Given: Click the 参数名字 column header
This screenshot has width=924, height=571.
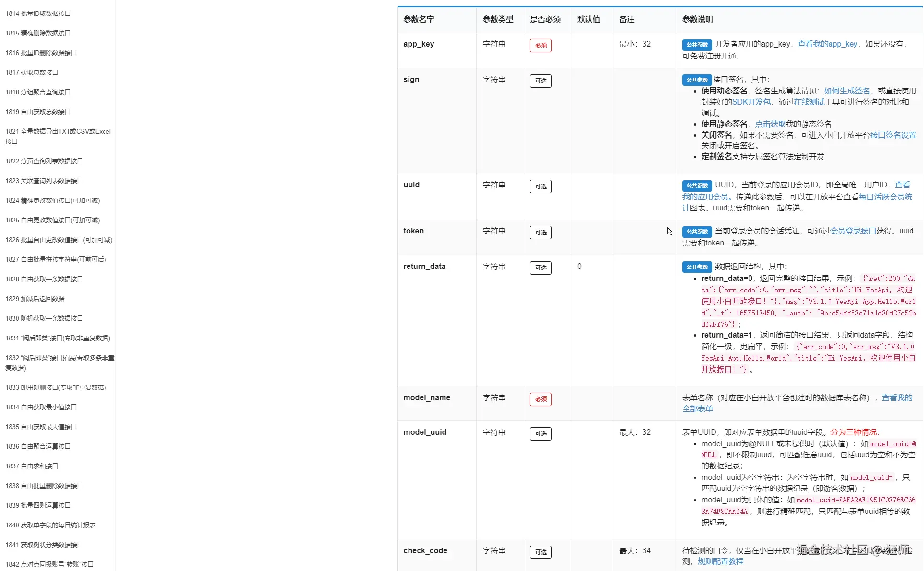Looking at the screenshot, I should tap(419, 20).
